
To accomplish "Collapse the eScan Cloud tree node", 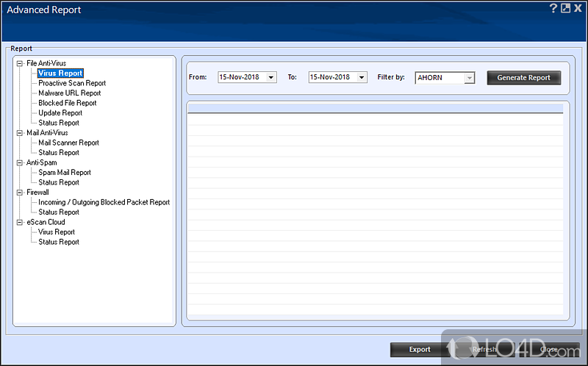I will [20, 223].
